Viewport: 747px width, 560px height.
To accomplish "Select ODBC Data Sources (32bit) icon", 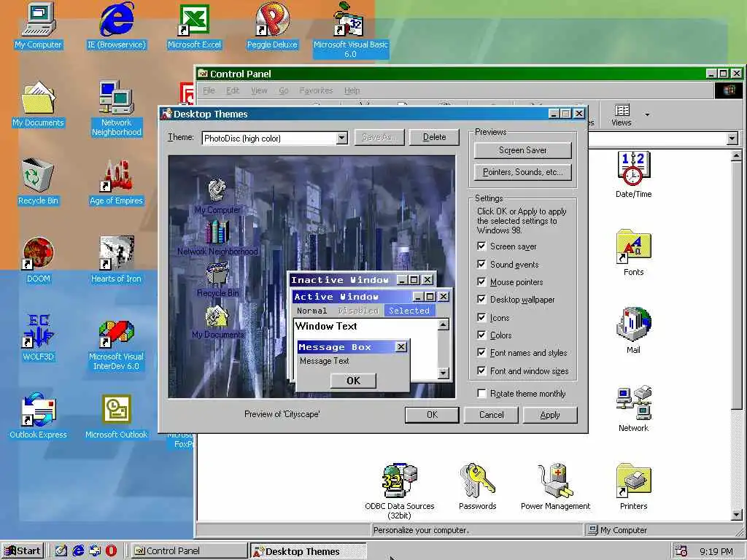I will tap(399, 491).
